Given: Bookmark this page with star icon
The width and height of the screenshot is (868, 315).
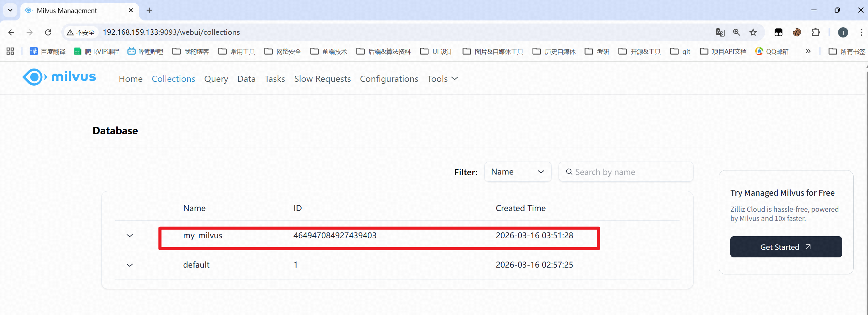Looking at the screenshot, I should pos(753,32).
